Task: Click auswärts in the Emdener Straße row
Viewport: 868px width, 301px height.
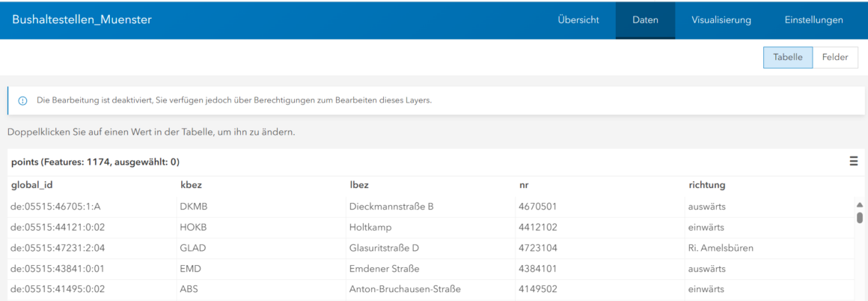Action: [x=769, y=269]
